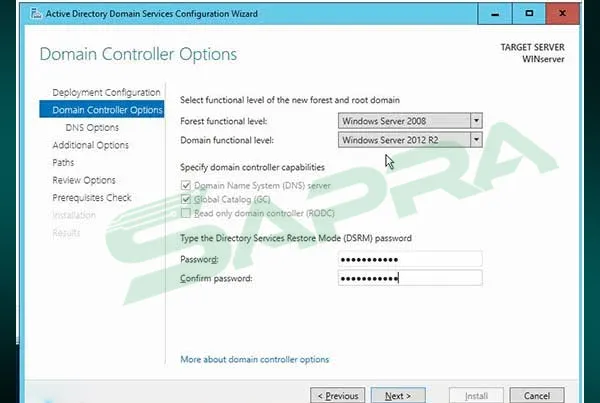Open More about domain controller options link
600x403 pixels.
(254, 359)
